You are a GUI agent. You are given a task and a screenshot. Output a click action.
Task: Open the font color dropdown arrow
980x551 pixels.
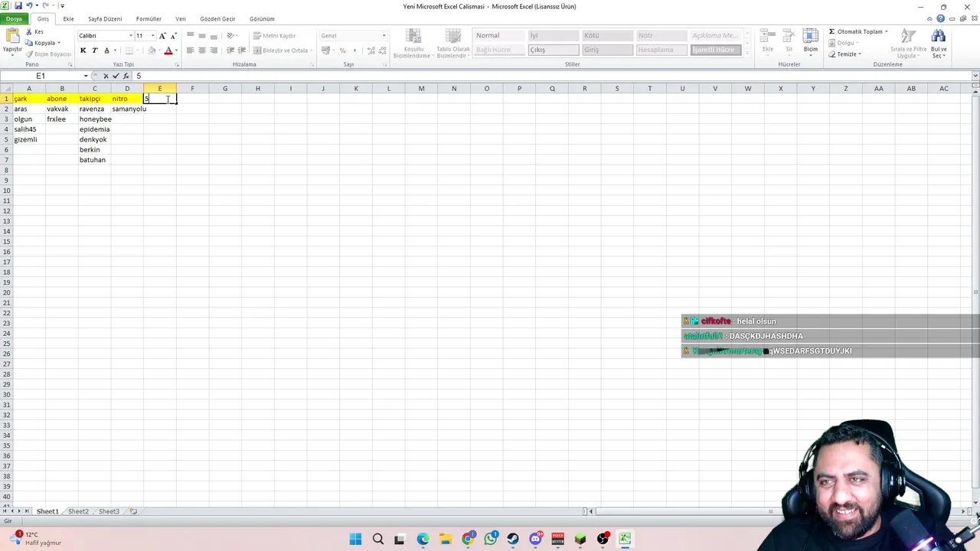point(176,51)
